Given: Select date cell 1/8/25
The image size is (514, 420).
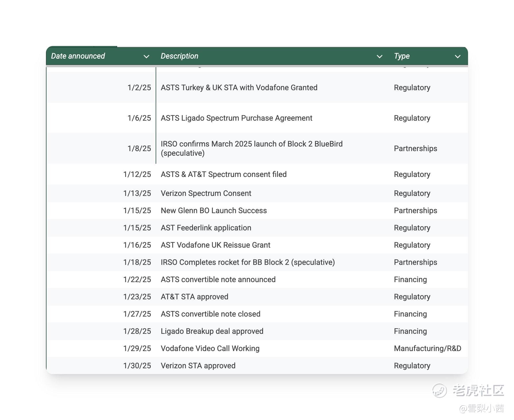Looking at the screenshot, I should pyautogui.click(x=139, y=149).
